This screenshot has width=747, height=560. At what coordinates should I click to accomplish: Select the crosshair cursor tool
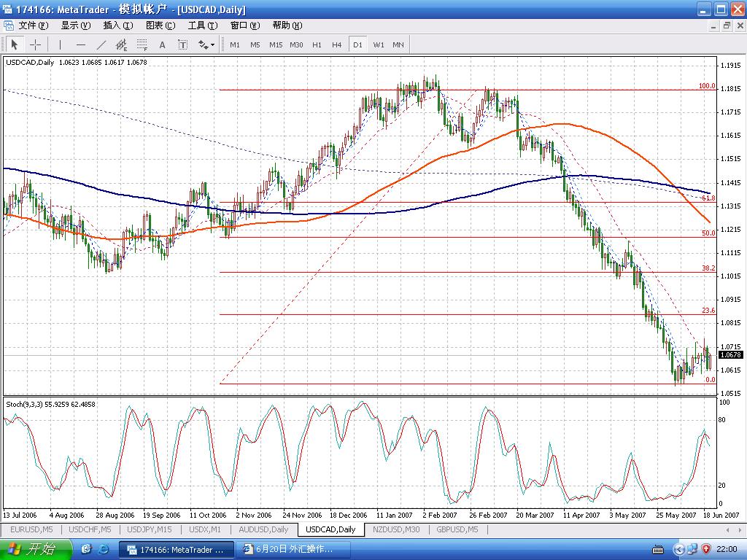(34, 44)
